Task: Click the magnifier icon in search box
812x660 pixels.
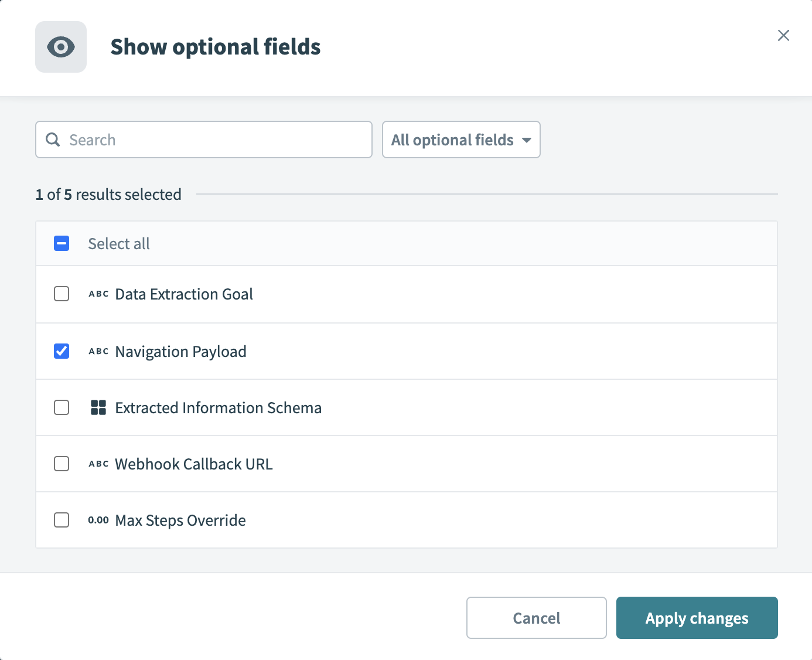Action: 53,140
